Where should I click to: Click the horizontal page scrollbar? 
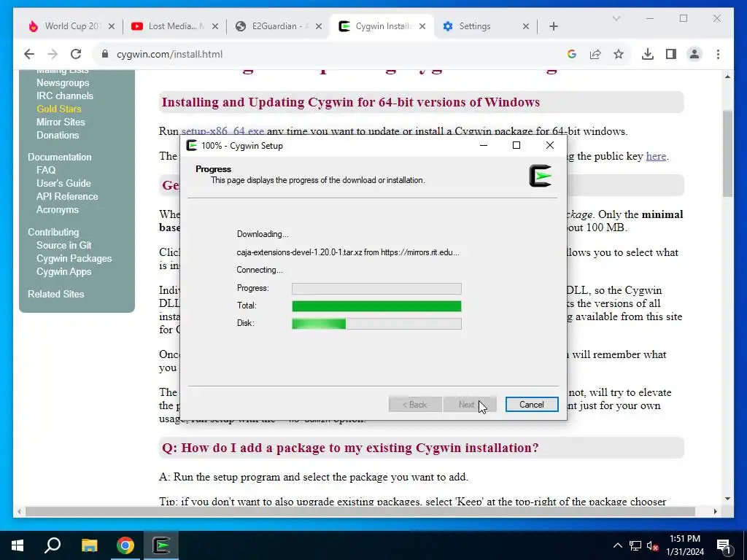pos(360,511)
